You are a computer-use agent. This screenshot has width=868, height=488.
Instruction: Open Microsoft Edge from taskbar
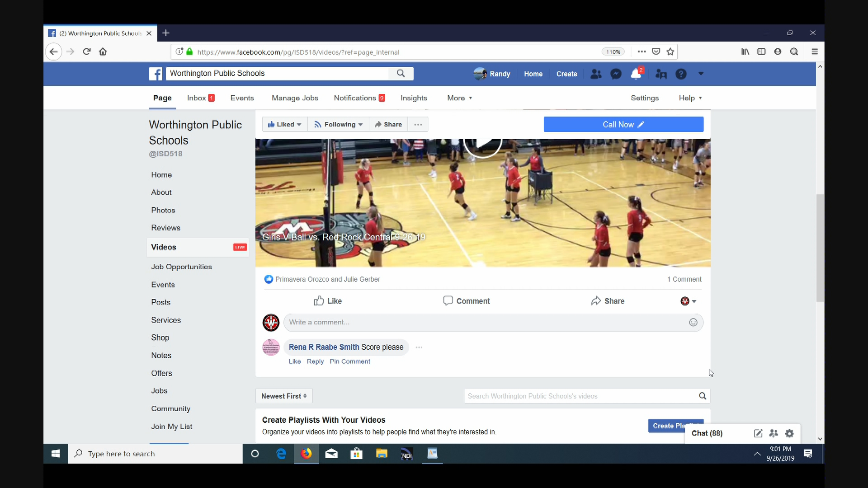click(x=281, y=454)
